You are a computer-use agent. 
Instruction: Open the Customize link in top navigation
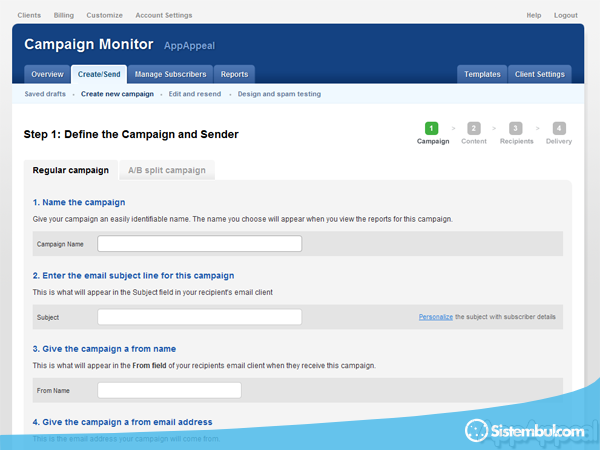click(x=104, y=15)
